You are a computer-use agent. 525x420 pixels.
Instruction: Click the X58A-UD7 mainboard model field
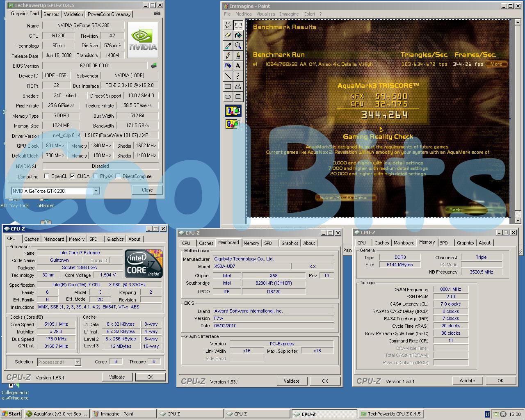[251, 267]
